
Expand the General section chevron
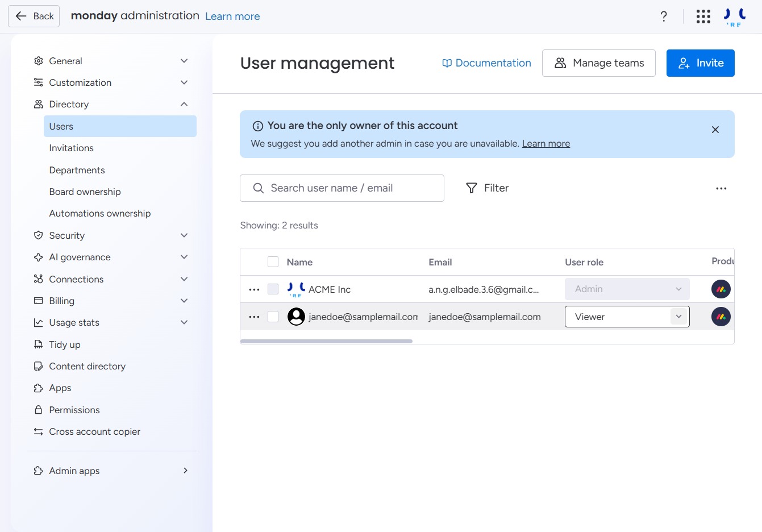[x=184, y=61]
